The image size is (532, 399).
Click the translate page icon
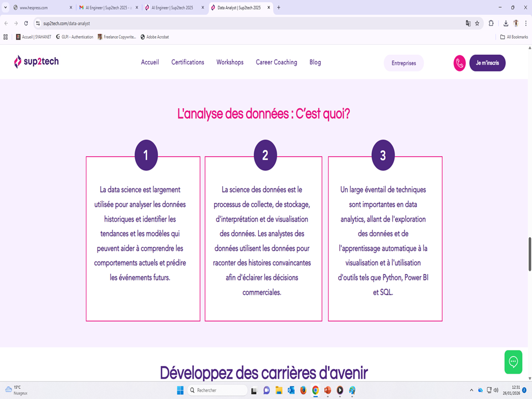pos(468,23)
